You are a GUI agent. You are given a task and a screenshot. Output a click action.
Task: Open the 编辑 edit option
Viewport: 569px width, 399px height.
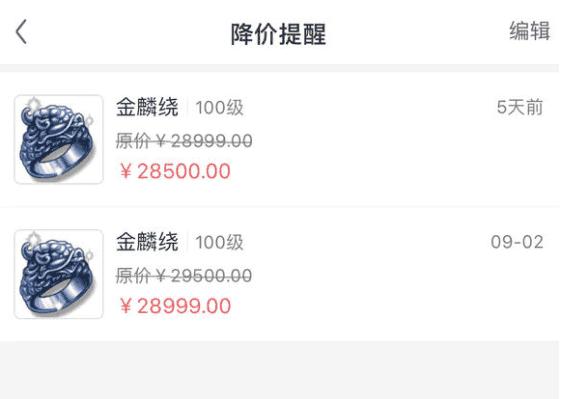(x=529, y=31)
